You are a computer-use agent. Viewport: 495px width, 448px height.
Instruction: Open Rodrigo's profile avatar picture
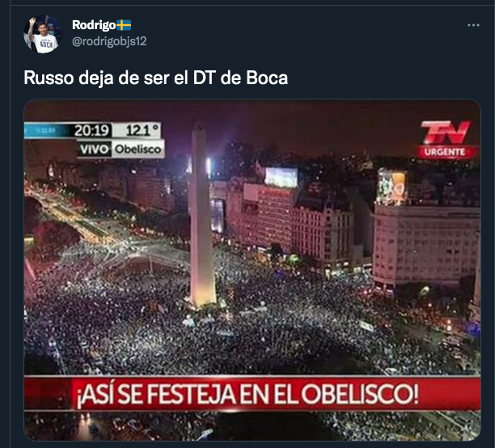[43, 34]
